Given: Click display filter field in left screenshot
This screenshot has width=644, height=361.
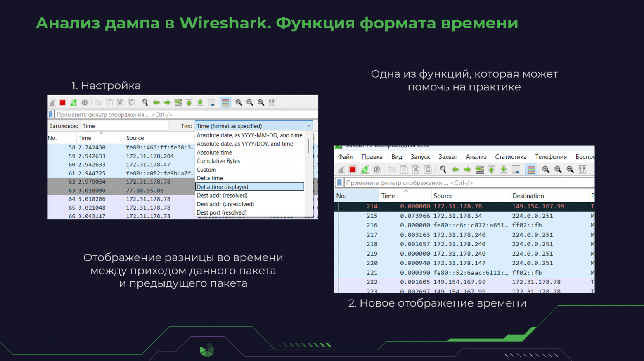Looking at the screenshot, I should pos(186,115).
